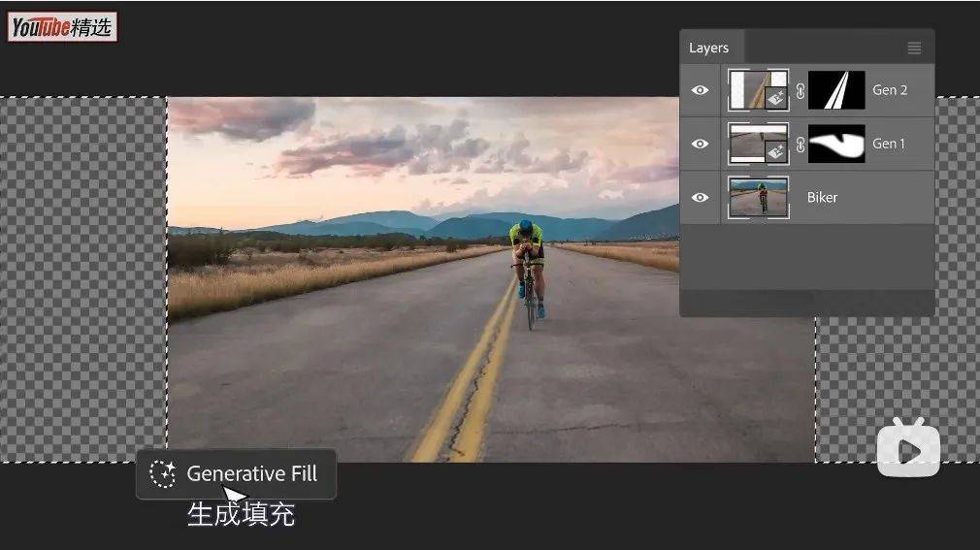Image resolution: width=980 pixels, height=550 pixels.
Task: Hide the Biker layer eye icon
Action: [700, 198]
